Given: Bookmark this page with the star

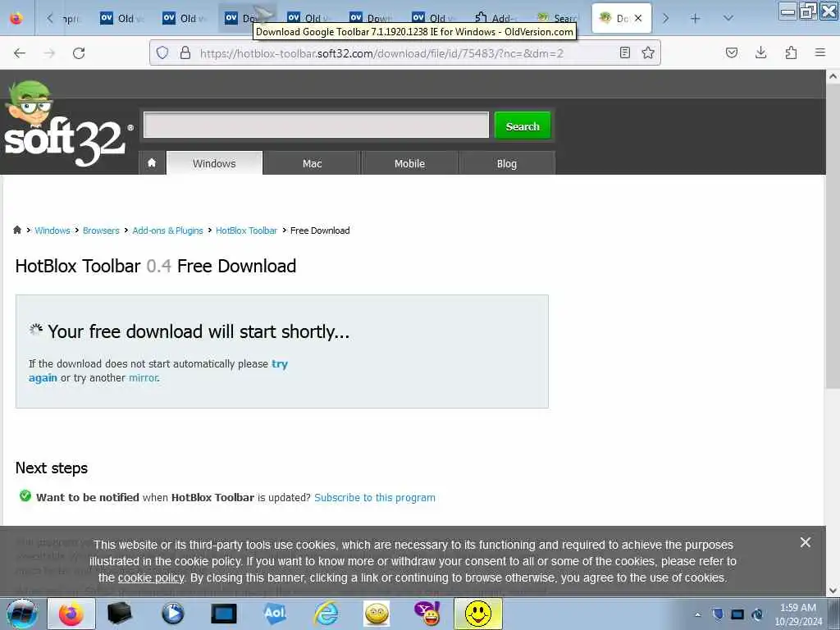Looking at the screenshot, I should point(648,52).
